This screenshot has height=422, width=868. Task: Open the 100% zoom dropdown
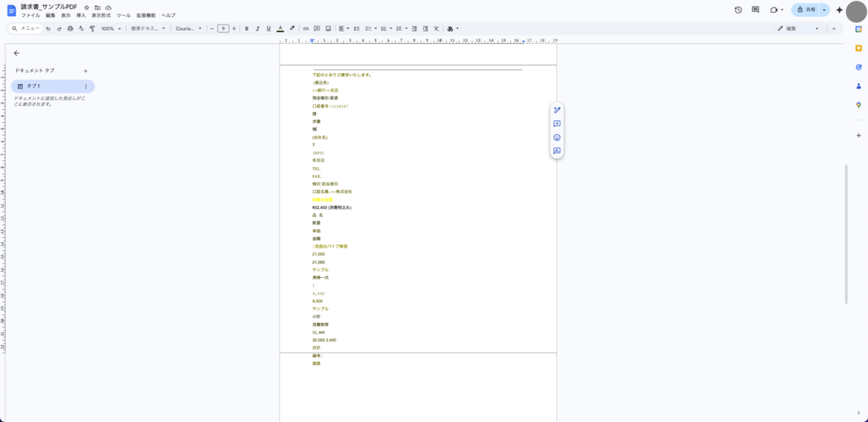tap(110, 29)
